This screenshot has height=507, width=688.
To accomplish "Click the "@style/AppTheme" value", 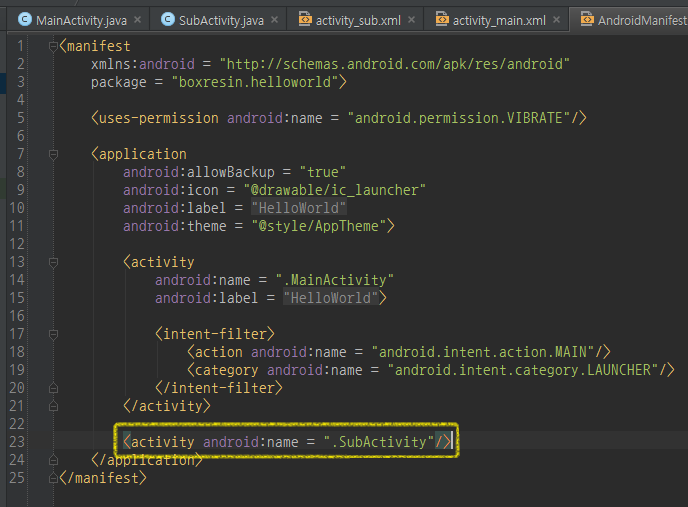I will (x=319, y=226).
